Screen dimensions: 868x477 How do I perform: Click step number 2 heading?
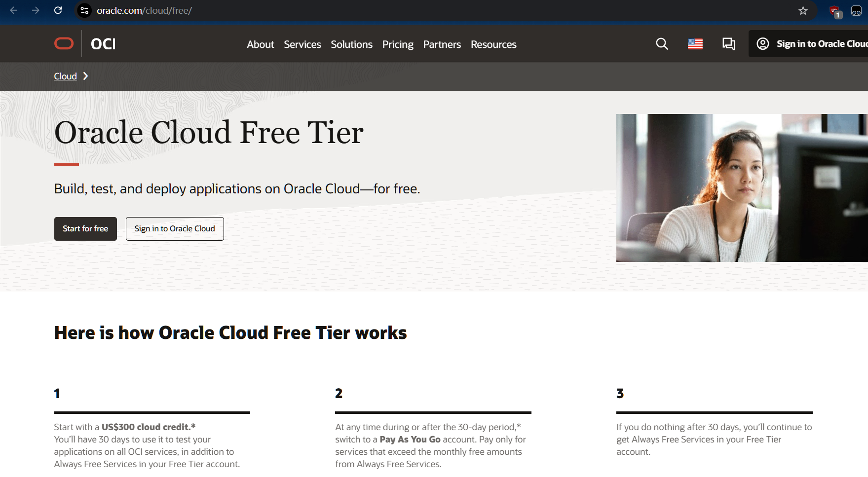click(x=339, y=394)
